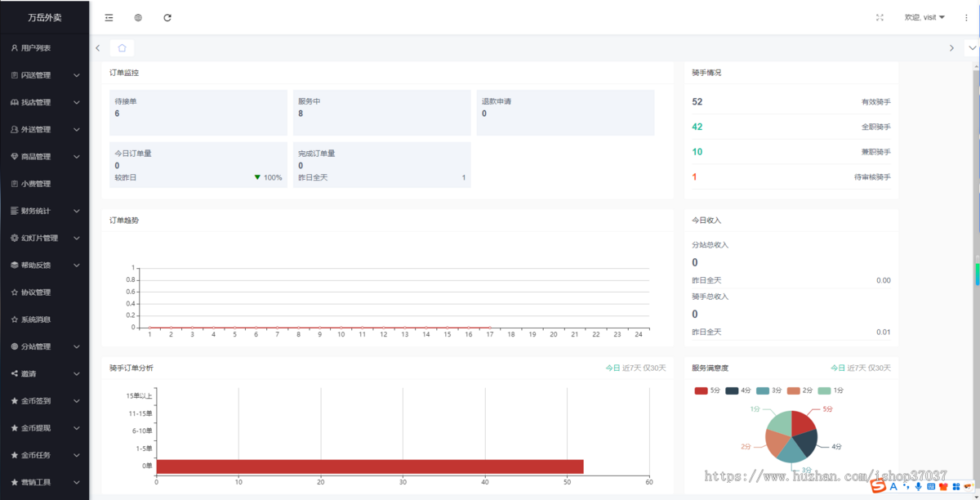Click the 找店管理 menu icon
The height and width of the screenshot is (500, 980).
click(x=15, y=102)
